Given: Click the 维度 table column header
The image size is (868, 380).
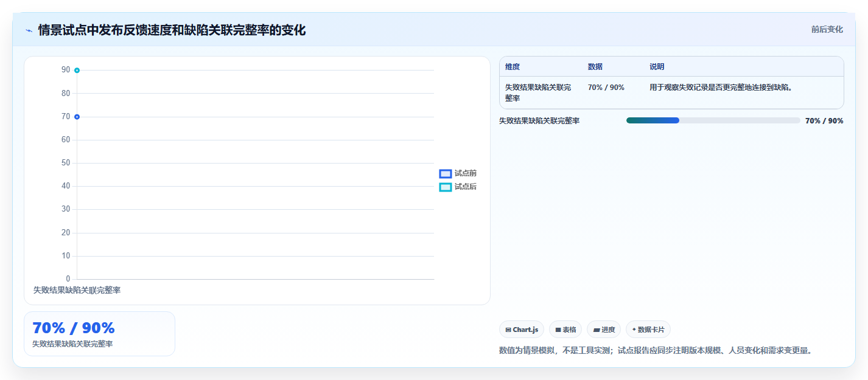Looking at the screenshot, I should [x=513, y=67].
